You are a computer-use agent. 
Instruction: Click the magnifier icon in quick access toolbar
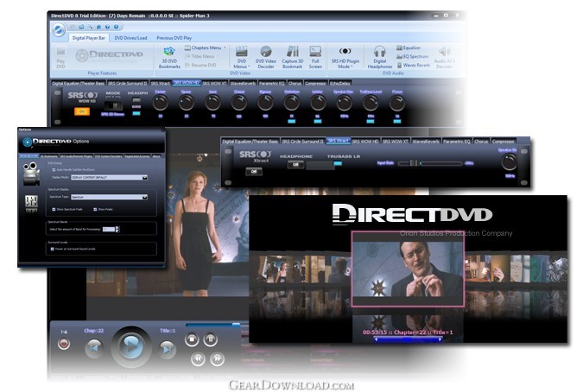(90, 27)
